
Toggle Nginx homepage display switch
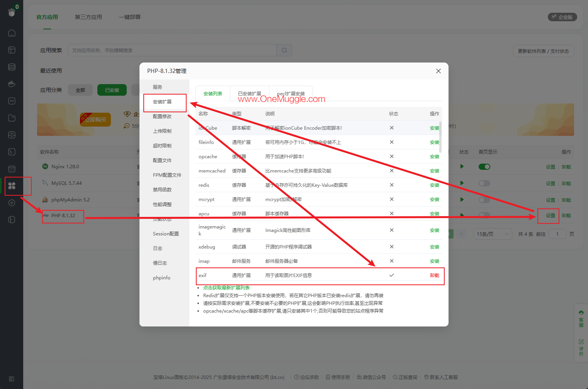pos(484,167)
